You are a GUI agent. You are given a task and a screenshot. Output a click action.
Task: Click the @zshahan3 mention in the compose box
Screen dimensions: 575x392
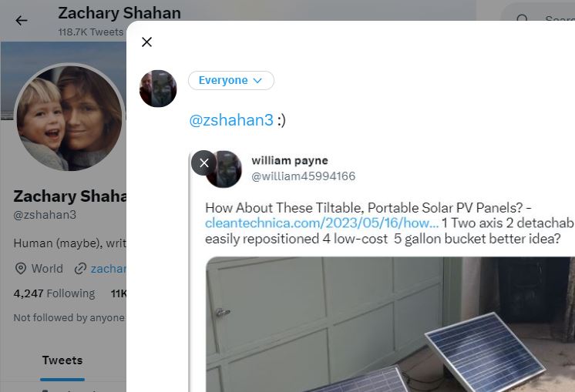coord(231,120)
